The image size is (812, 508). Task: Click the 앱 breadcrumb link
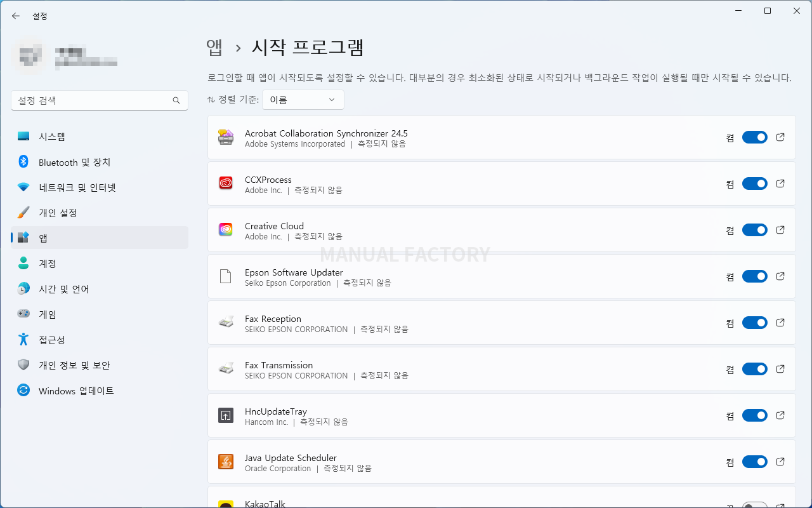point(214,47)
